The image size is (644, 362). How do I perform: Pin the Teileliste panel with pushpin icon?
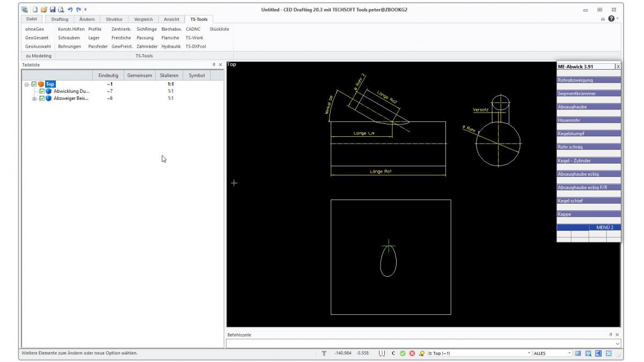[x=214, y=65]
